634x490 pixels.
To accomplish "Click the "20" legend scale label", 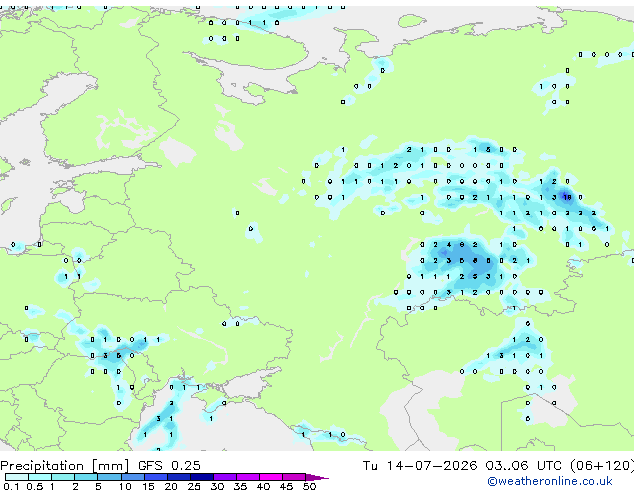I will (171, 486).
